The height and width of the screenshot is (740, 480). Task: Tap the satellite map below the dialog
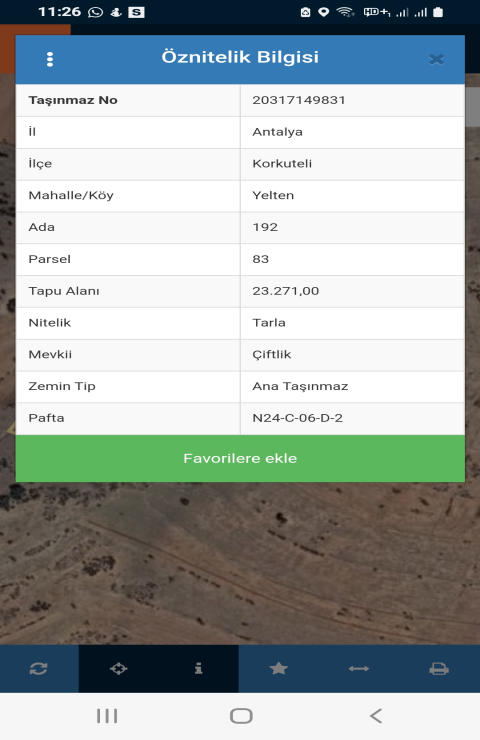[x=240, y=564]
